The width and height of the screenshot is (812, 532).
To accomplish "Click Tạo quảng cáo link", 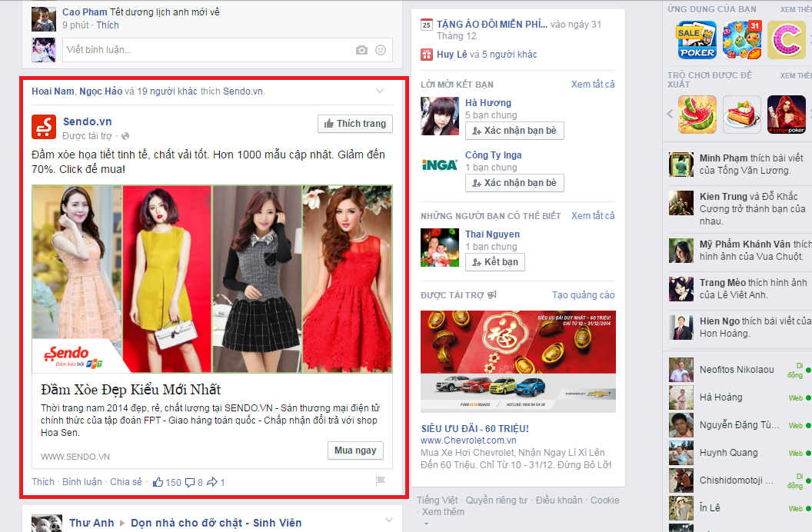I will coord(583,294).
